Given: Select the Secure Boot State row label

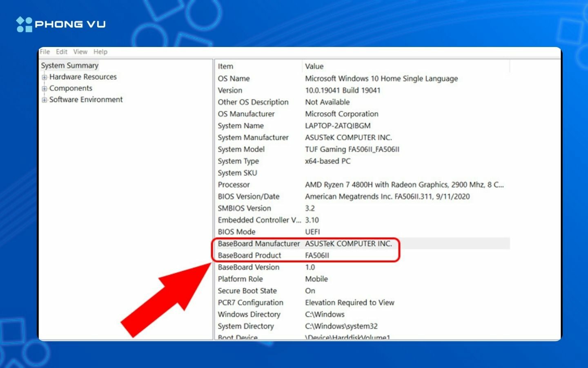Looking at the screenshot, I should [247, 291].
